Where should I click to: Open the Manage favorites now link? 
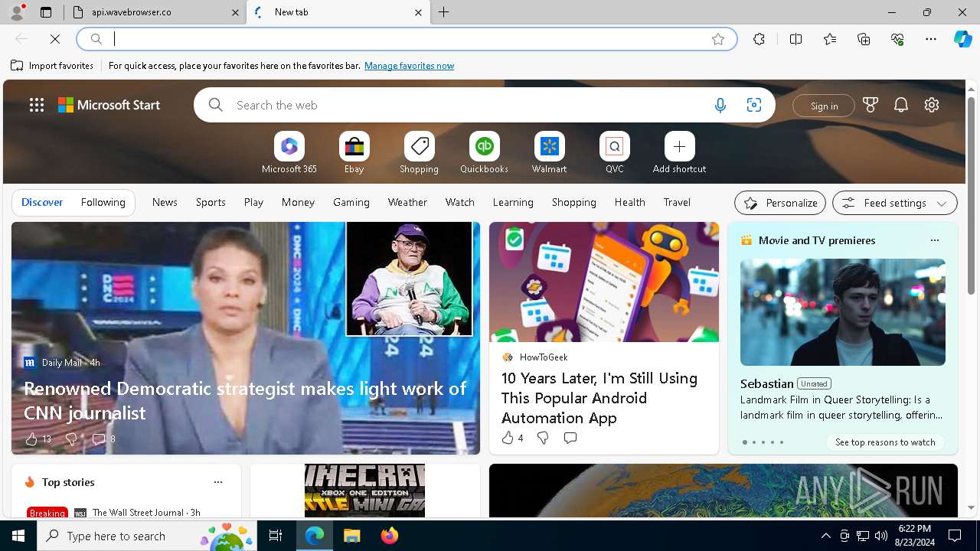tap(409, 66)
